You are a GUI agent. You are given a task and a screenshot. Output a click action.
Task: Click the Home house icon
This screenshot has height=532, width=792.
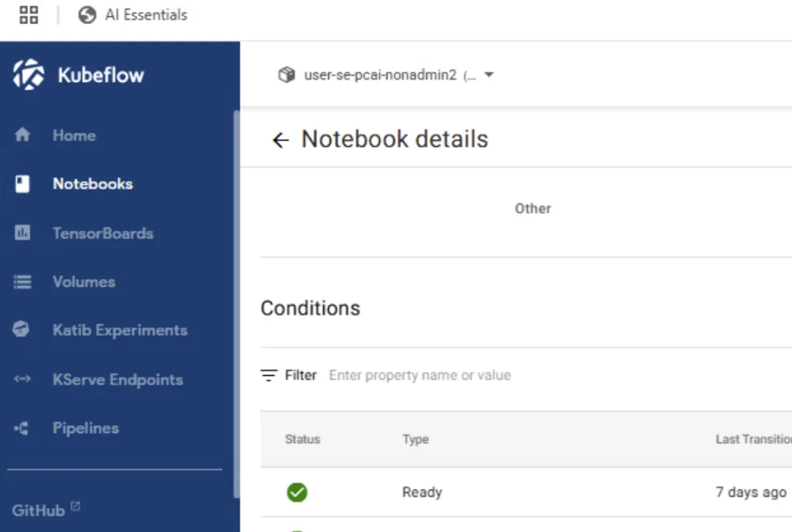pyautogui.click(x=22, y=135)
